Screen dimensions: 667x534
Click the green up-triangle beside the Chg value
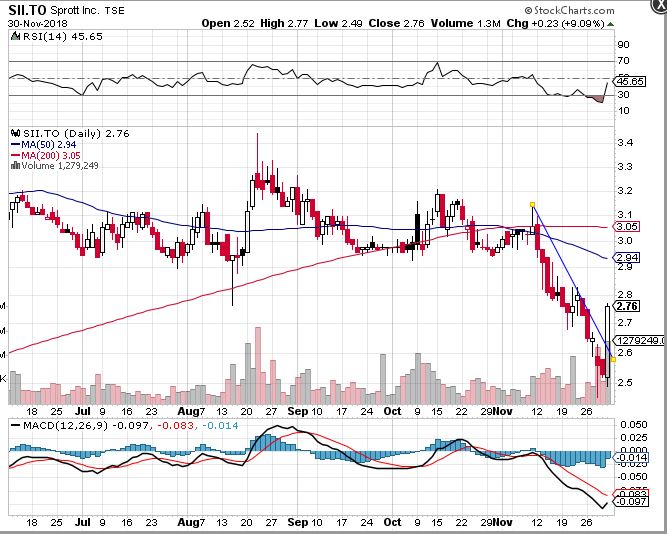(611, 24)
